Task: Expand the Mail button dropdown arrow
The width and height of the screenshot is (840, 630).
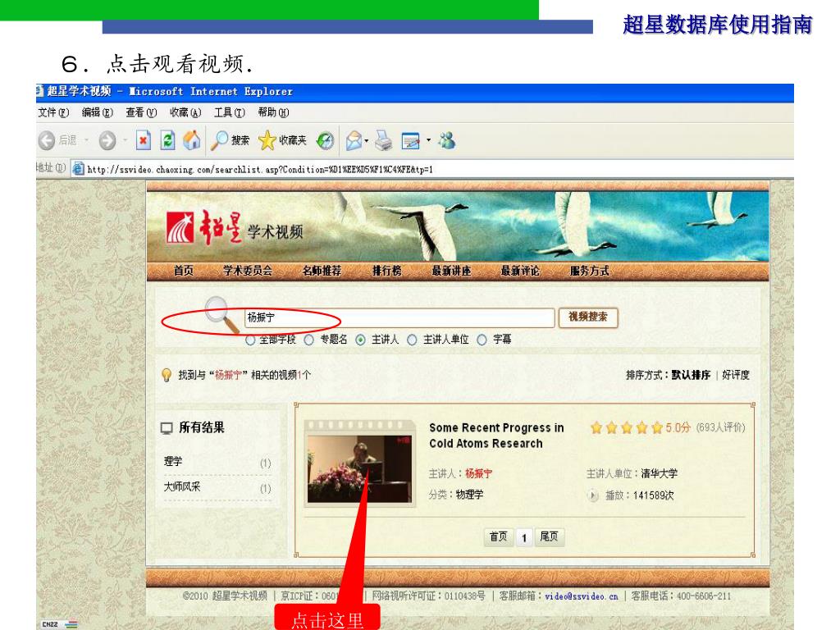Action: [367, 140]
